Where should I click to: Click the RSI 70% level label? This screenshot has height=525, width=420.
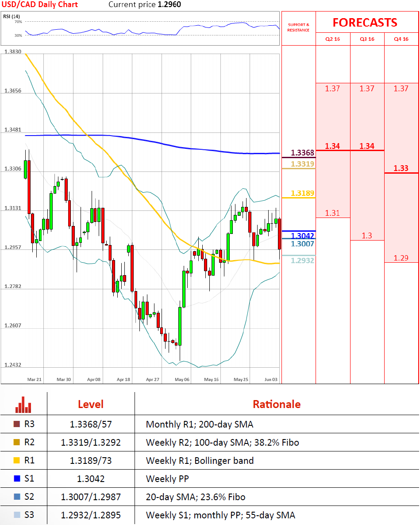(18, 22)
